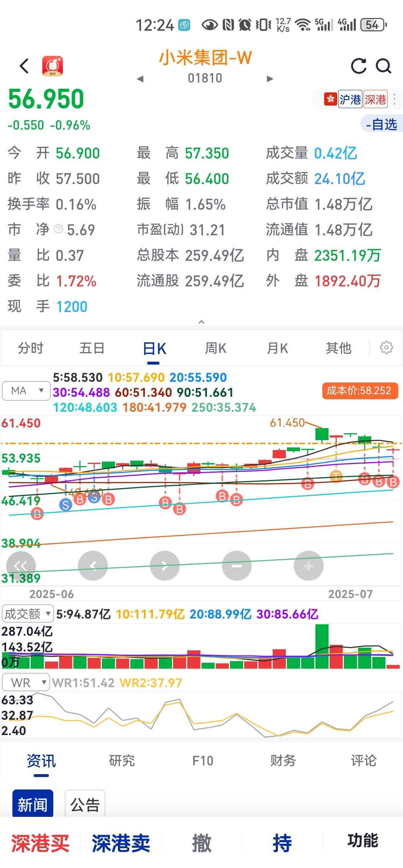Open the 研究 tab
Screen dimensions: 403x868
point(122,761)
